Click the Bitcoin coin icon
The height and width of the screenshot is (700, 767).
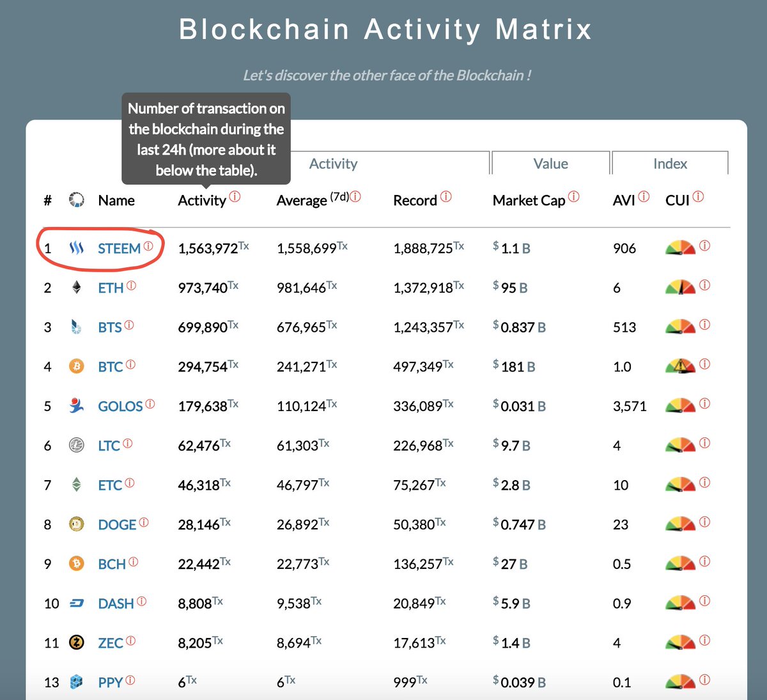(77, 366)
